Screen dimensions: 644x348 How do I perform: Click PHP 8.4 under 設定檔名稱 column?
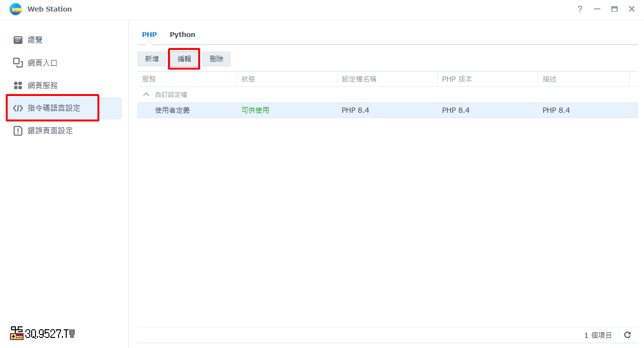[356, 110]
